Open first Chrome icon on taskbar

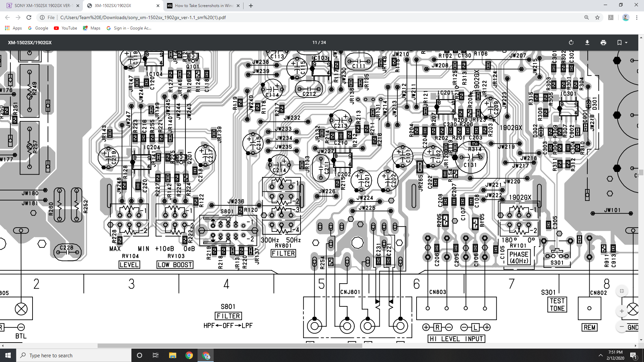point(189,355)
